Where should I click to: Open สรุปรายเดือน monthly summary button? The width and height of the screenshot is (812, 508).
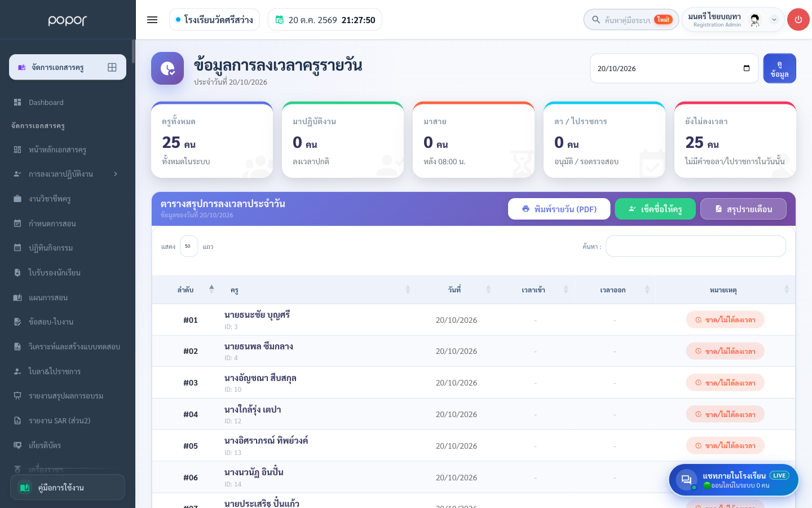pos(743,209)
